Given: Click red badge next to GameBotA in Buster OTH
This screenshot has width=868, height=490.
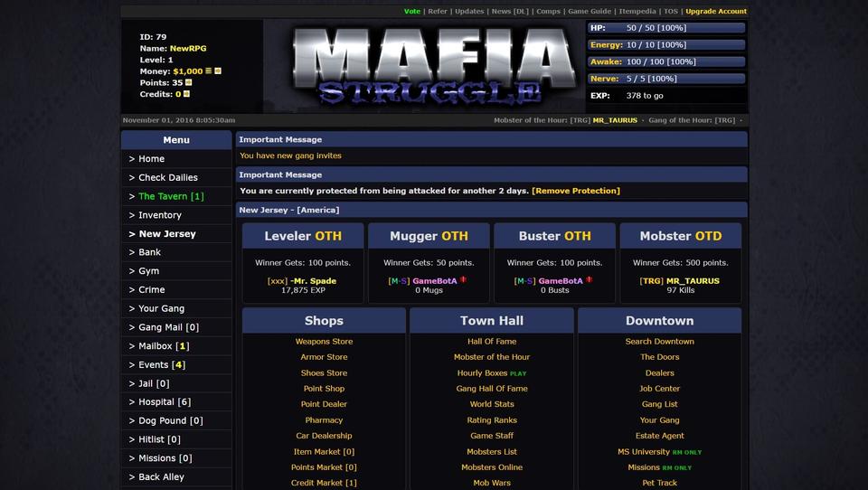Looking at the screenshot, I should tap(589, 280).
